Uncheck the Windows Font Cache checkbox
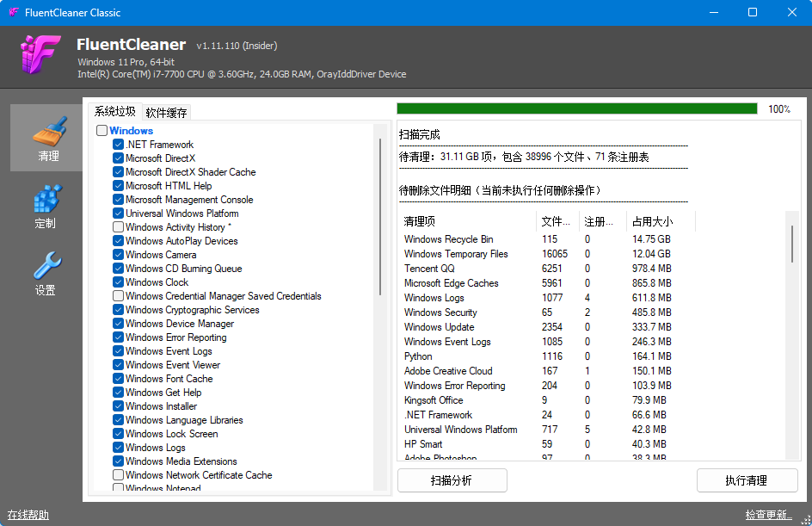The width and height of the screenshot is (812, 526). (x=118, y=379)
